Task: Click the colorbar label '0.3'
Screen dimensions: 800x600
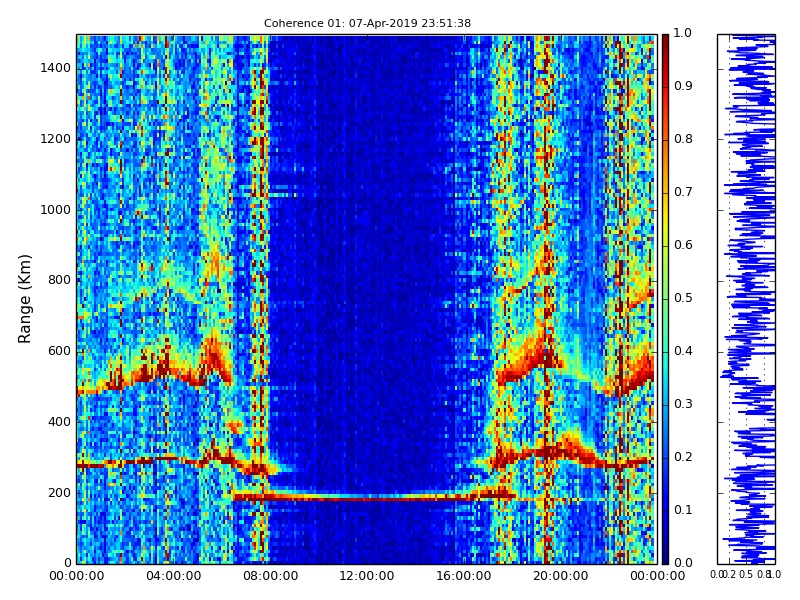Action: pyautogui.click(x=683, y=404)
